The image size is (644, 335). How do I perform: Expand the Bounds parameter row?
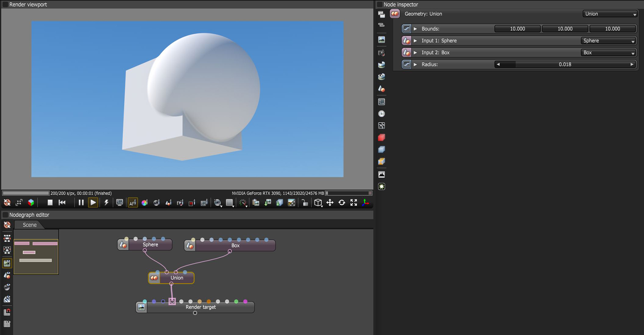pos(415,29)
